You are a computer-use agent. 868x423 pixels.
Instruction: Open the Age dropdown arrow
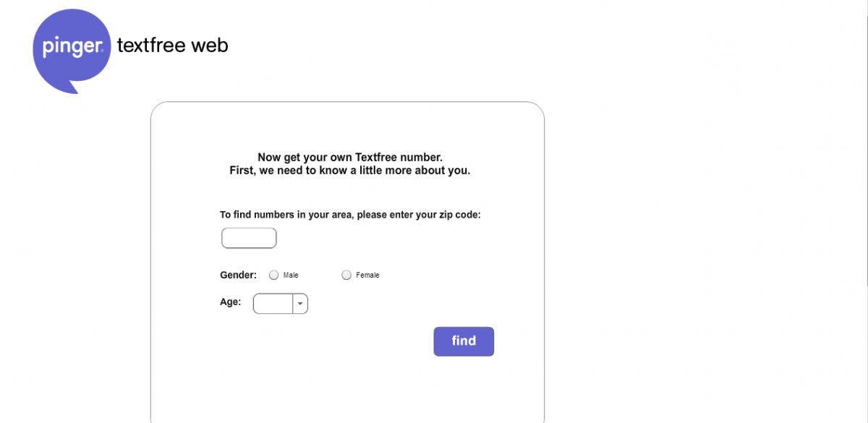[300, 304]
